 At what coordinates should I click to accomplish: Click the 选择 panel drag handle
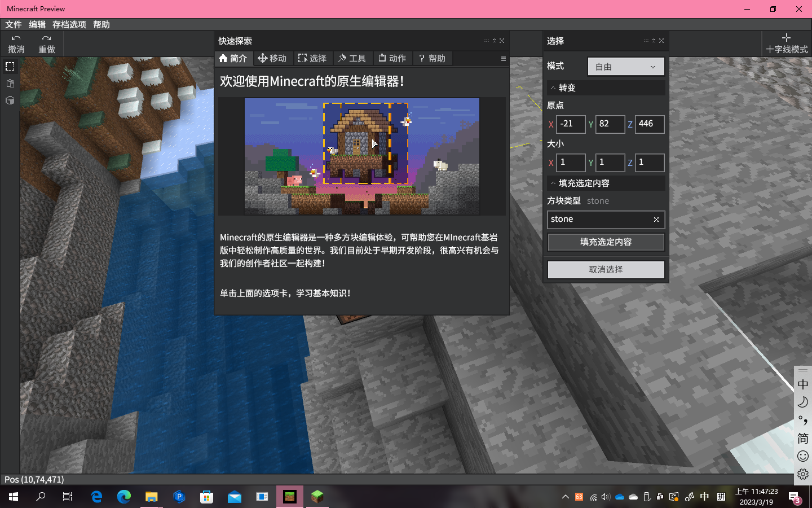click(646, 41)
